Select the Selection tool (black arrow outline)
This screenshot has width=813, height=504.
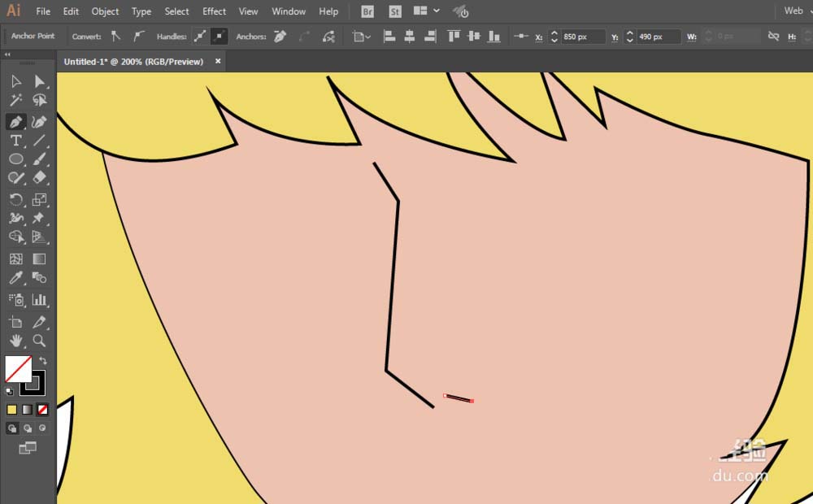click(16, 81)
